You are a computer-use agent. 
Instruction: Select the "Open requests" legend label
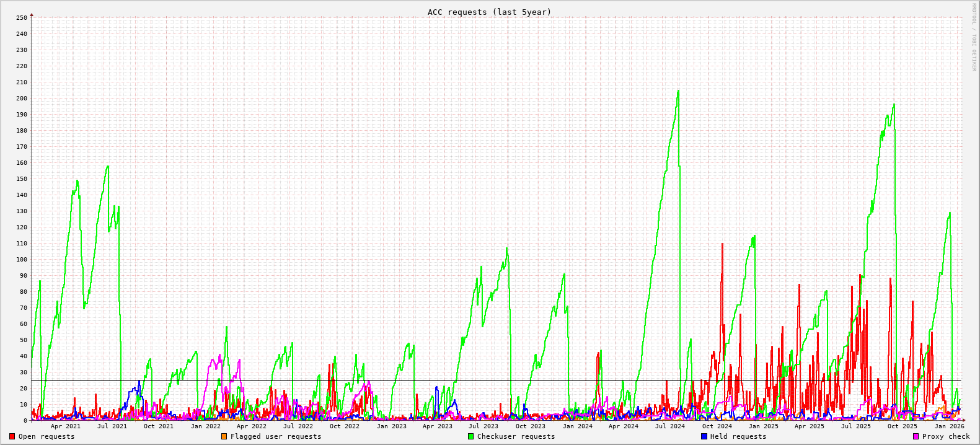pyautogui.click(x=46, y=436)
